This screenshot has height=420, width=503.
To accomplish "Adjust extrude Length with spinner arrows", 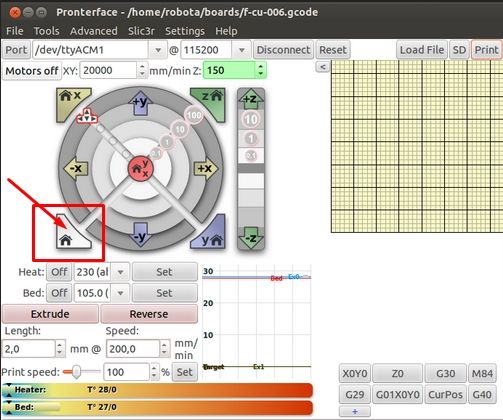I will (59, 349).
